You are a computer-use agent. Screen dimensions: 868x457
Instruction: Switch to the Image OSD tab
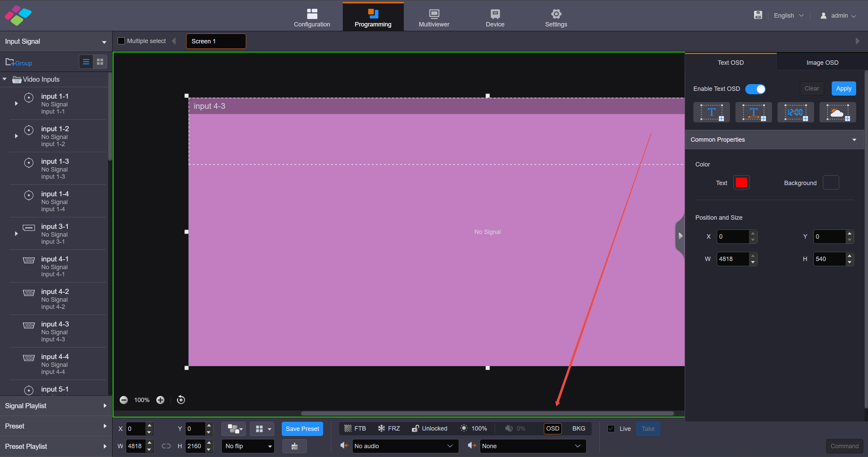click(x=822, y=63)
